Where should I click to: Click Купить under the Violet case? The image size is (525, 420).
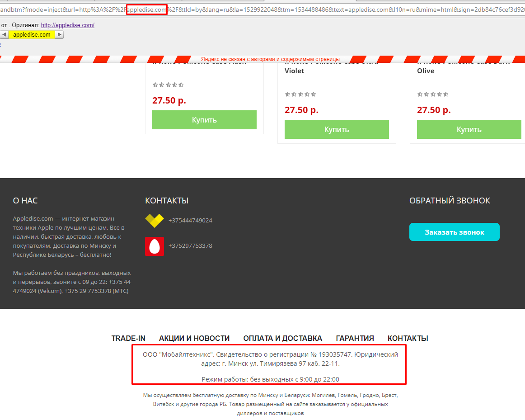[337, 129]
